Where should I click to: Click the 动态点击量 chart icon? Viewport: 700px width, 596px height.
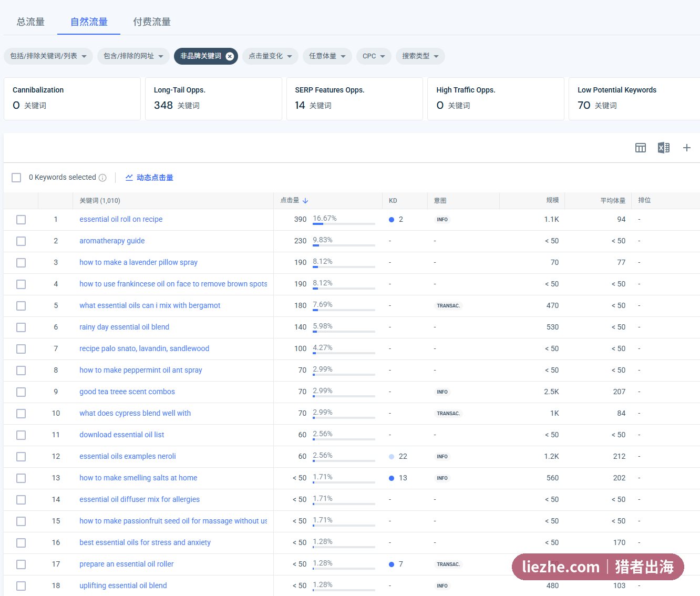(129, 178)
